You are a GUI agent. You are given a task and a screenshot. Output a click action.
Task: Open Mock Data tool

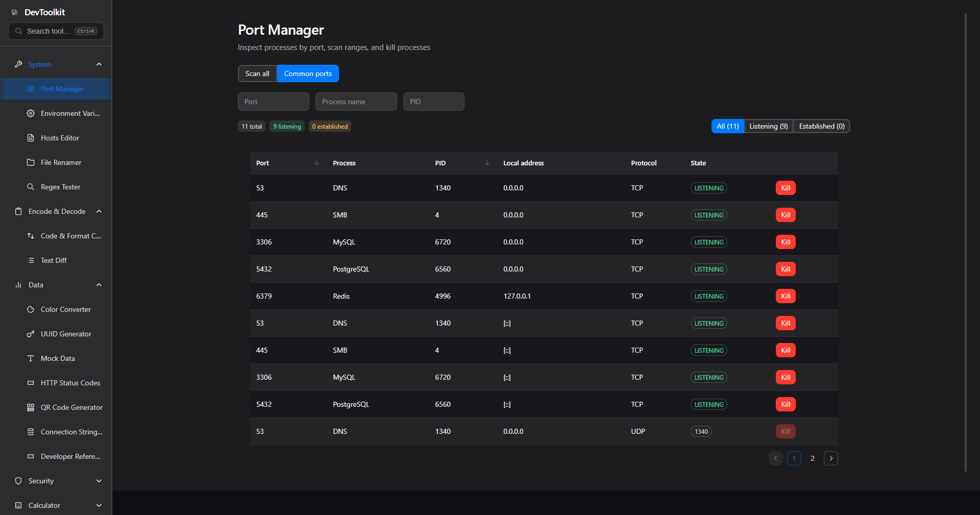(56, 358)
